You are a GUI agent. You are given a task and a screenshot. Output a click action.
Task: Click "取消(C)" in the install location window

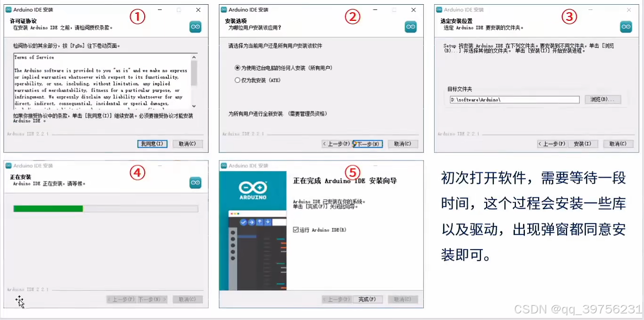click(x=618, y=144)
